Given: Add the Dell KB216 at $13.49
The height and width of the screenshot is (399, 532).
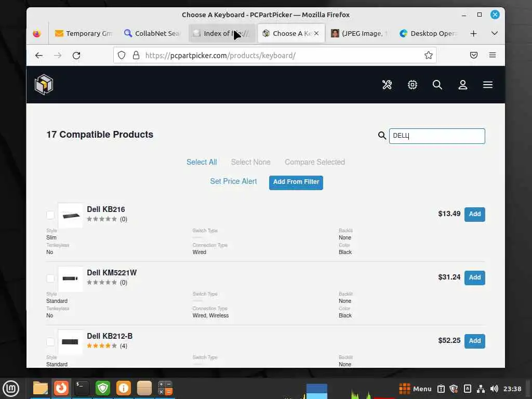Looking at the screenshot, I should point(475,214).
